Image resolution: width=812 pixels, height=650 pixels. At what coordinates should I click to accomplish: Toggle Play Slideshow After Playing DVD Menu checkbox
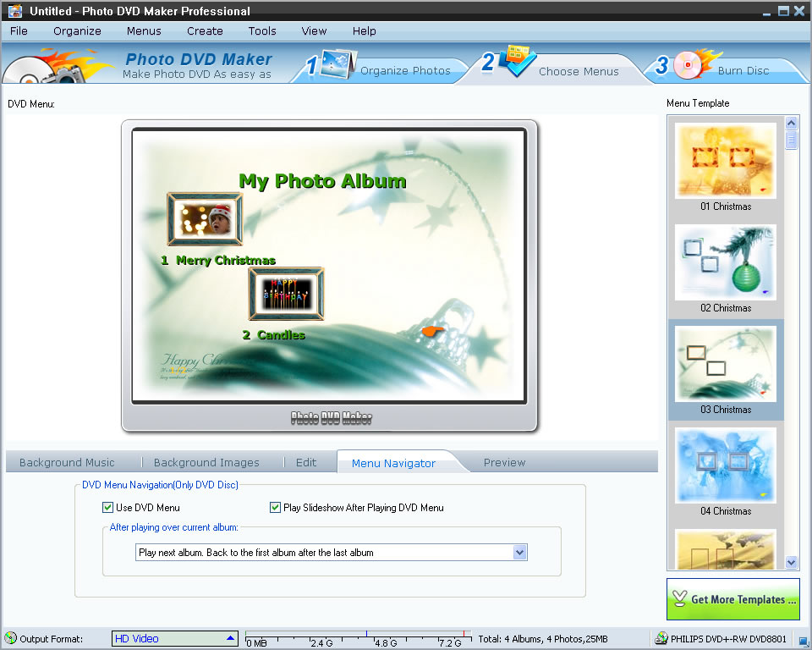click(x=275, y=508)
